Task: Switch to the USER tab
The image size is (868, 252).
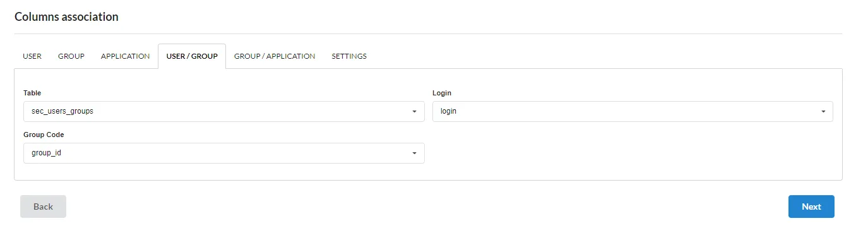Action: click(32, 56)
